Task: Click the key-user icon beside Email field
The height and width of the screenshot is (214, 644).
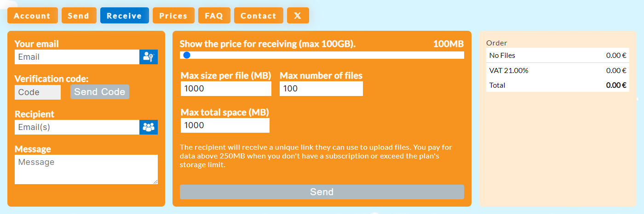Action: (148, 57)
